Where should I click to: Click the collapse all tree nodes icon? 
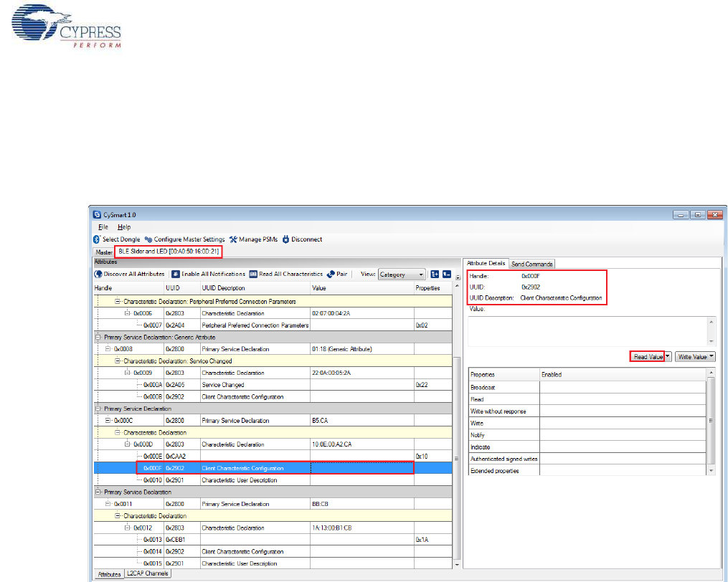pos(447,275)
